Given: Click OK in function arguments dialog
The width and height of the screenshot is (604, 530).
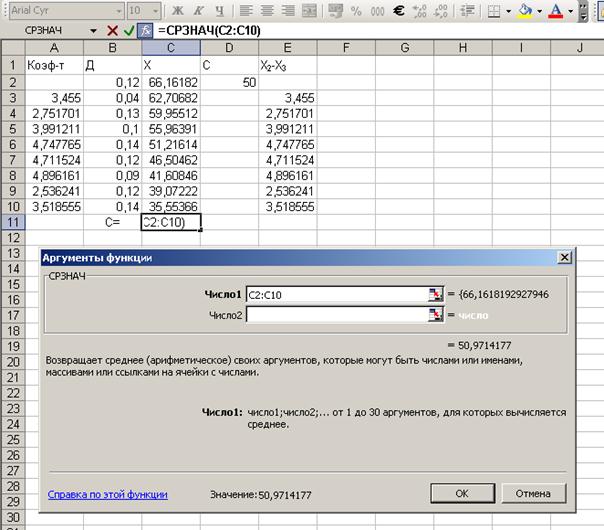Looking at the screenshot, I should 462,493.
